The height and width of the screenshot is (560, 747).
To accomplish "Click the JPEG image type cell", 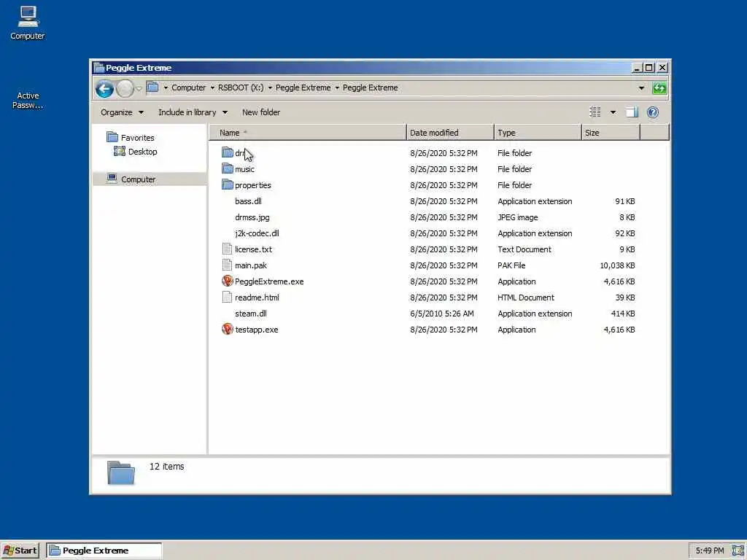I will [517, 217].
